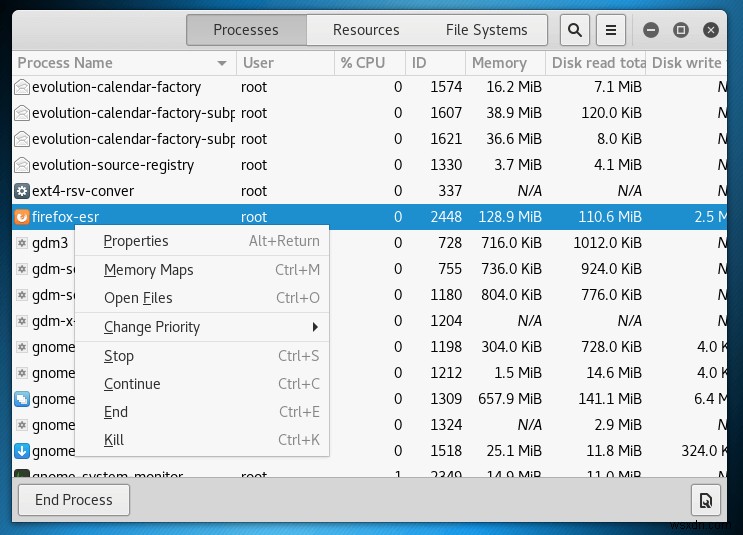Screen dimensions: 743x535
Task: Switch to the Resources tab
Action: click(366, 30)
